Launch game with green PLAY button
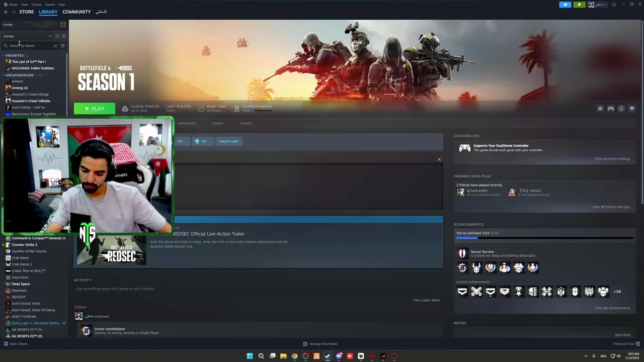Screen dimensions: 644x362 click(95, 109)
